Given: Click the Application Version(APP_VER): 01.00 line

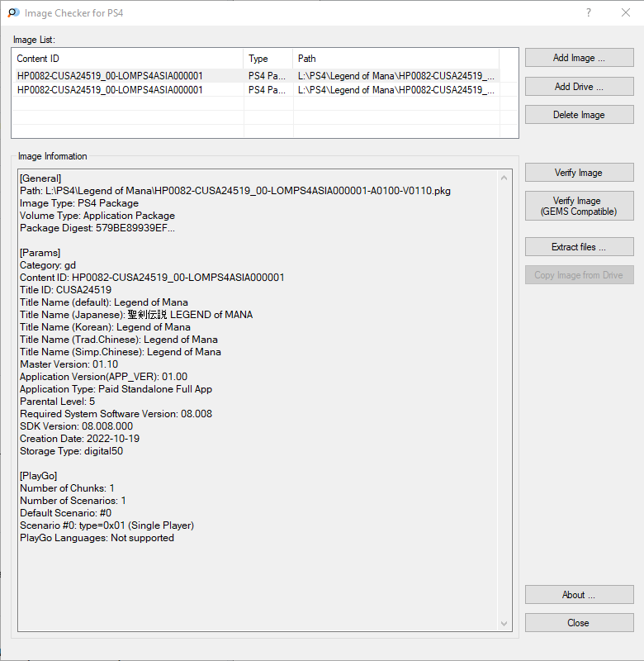Looking at the screenshot, I should (x=103, y=377).
